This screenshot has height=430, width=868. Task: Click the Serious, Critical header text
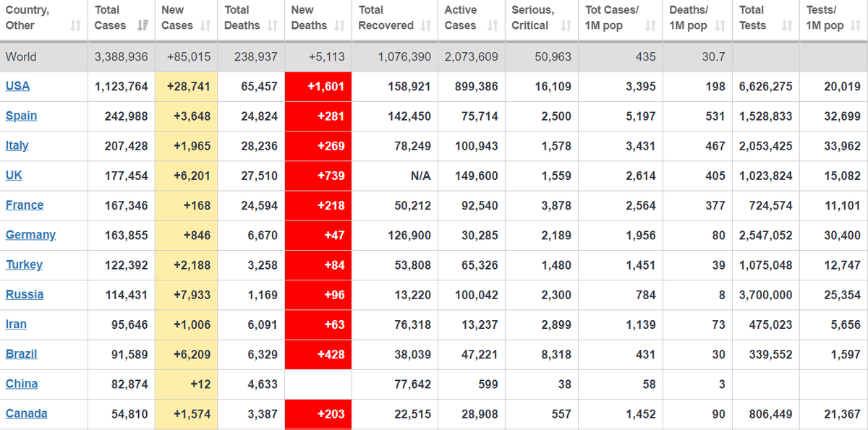click(x=532, y=17)
